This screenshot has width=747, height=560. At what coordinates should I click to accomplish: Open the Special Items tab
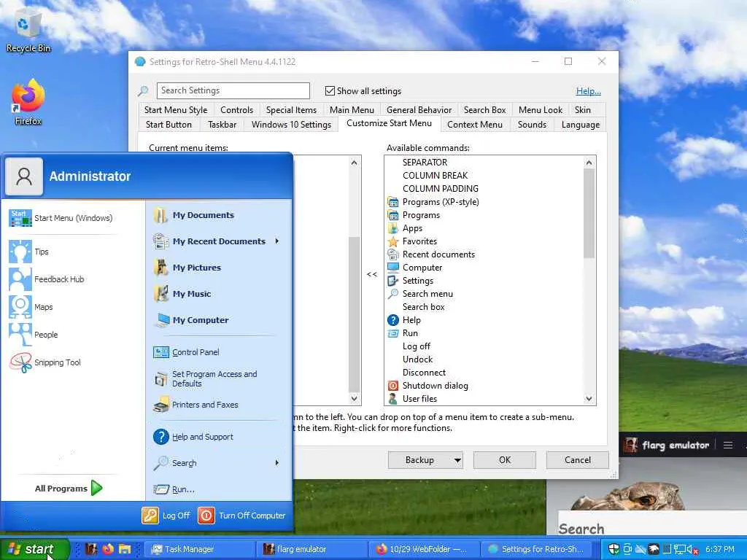click(291, 110)
